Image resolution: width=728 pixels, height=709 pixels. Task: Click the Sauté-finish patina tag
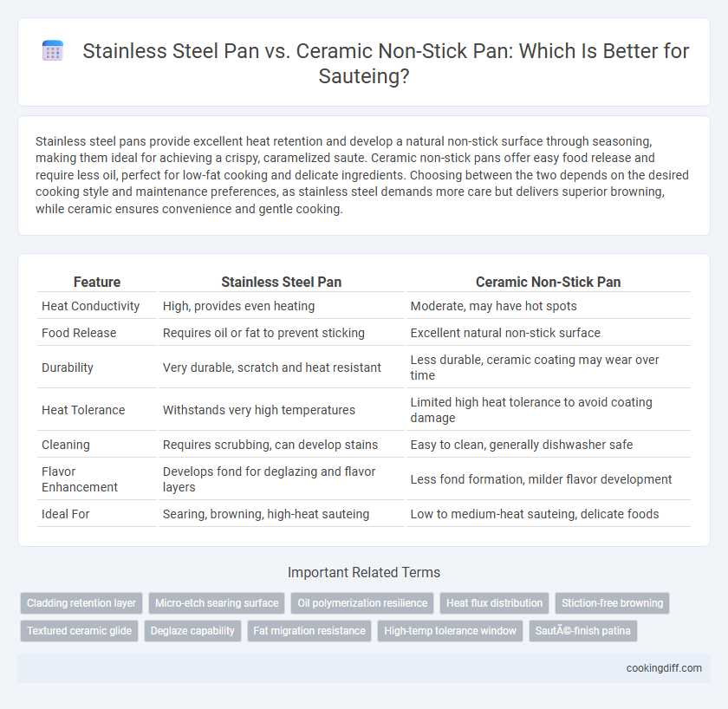tap(582, 630)
